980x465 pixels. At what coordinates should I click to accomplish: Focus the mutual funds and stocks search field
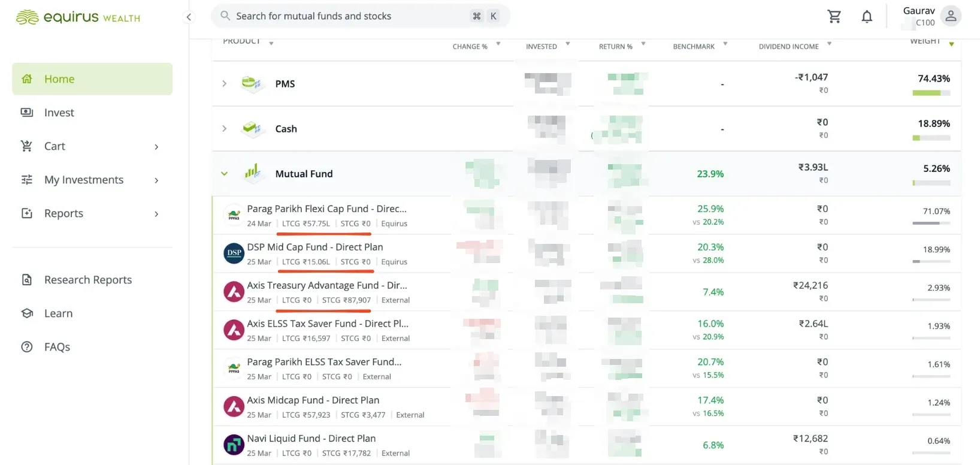[360, 16]
